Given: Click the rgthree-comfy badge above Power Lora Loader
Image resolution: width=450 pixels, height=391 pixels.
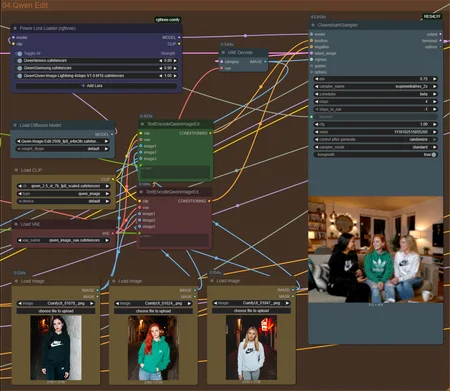Looking at the screenshot, I should [168, 20].
